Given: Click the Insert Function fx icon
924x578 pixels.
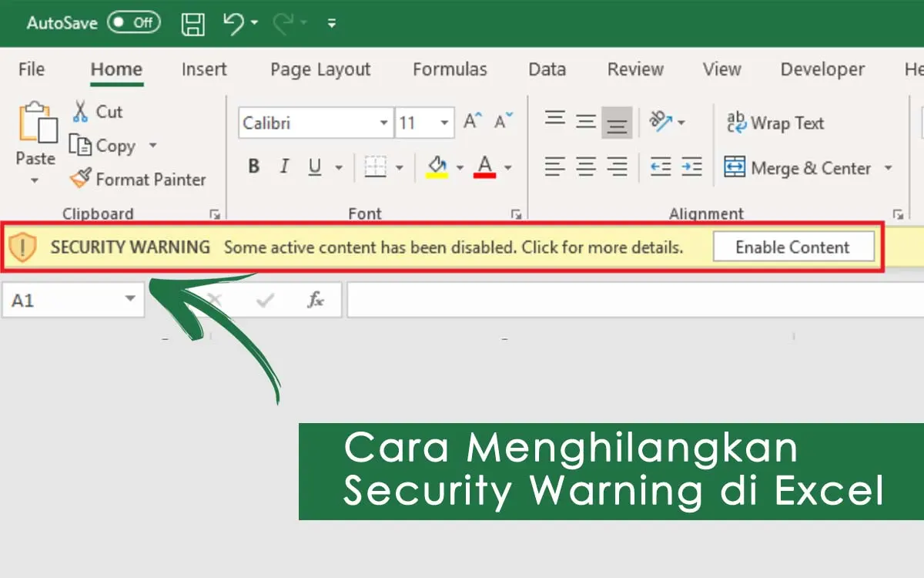Looking at the screenshot, I should coord(316,300).
